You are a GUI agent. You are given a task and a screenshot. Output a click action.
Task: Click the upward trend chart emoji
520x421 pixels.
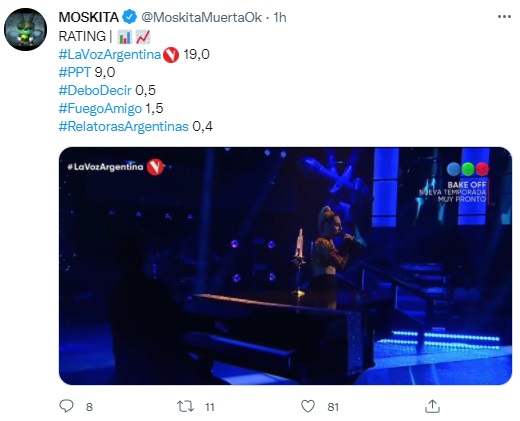(x=143, y=37)
